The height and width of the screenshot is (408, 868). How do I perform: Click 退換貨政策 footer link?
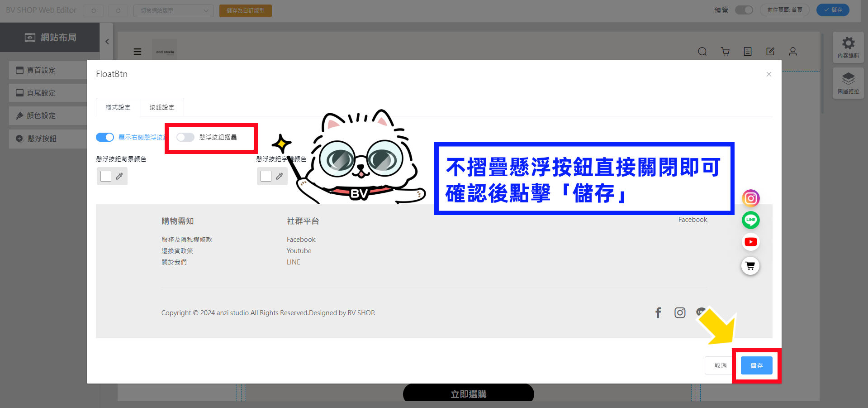177,251
